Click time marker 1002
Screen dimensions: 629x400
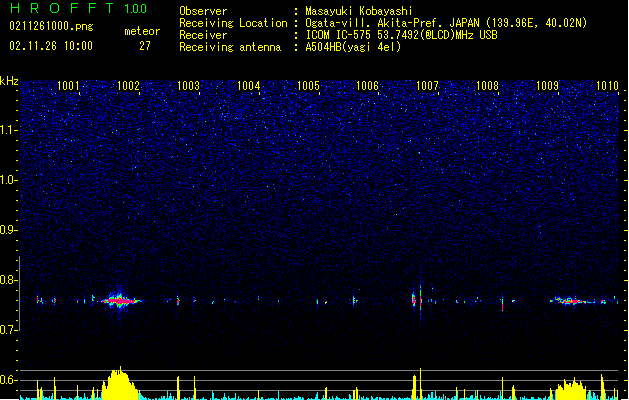click(128, 86)
